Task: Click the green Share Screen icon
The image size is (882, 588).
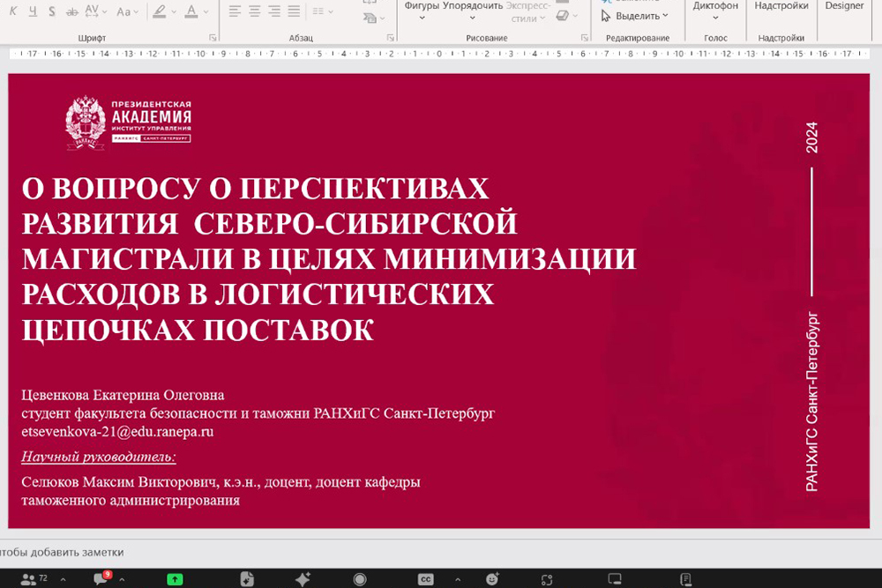Action: click(x=176, y=579)
